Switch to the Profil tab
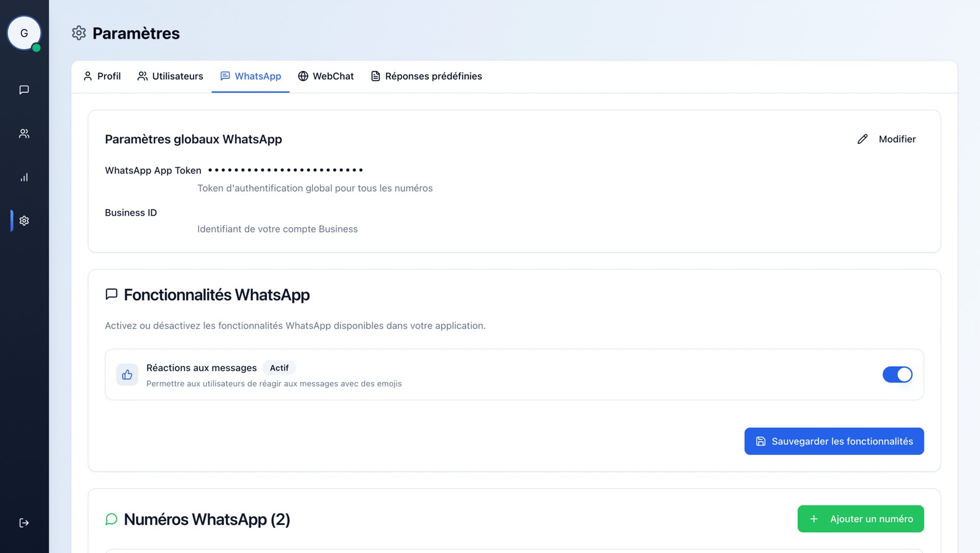 tap(102, 76)
